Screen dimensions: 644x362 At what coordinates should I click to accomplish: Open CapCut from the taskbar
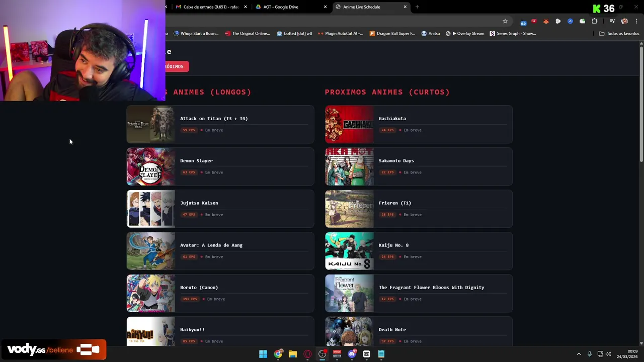(366, 354)
